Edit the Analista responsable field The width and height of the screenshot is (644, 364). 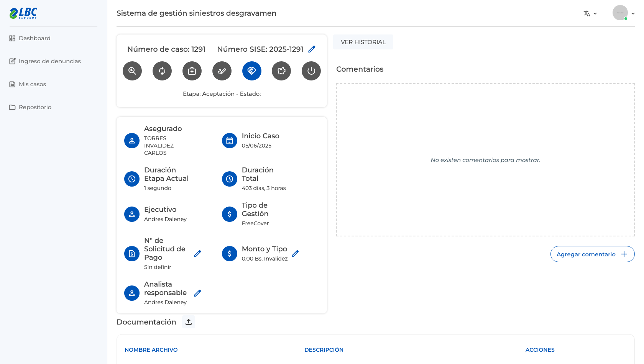[x=197, y=293]
